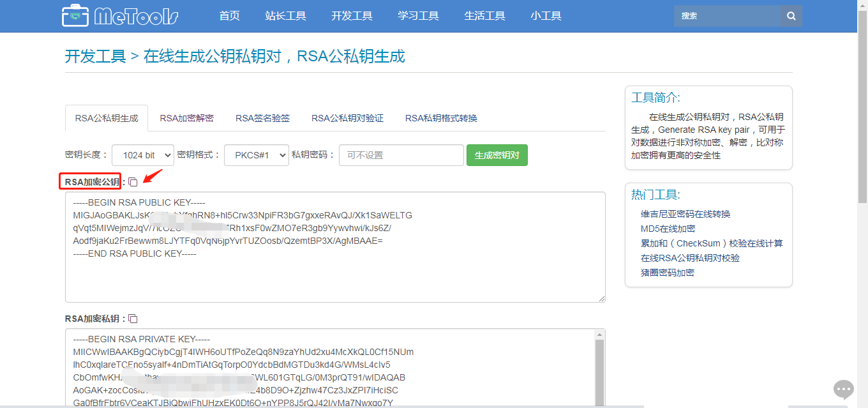The width and height of the screenshot is (868, 408).
Task: Click the BEGIN RSA PUBLIC KEY line
Action: [139, 202]
